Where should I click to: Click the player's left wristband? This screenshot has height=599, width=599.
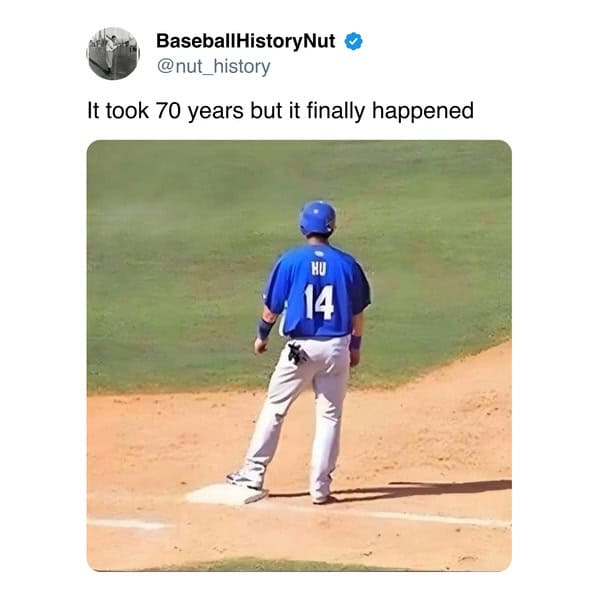[x=265, y=329]
